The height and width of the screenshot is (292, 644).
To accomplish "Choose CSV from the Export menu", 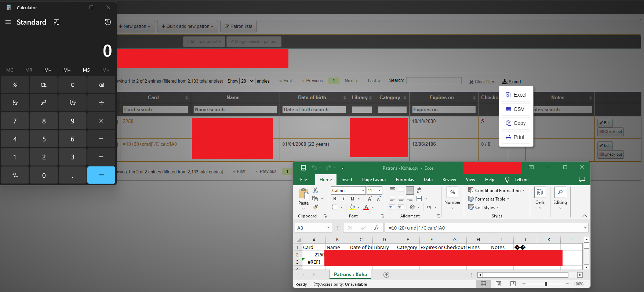I will tap(516, 109).
